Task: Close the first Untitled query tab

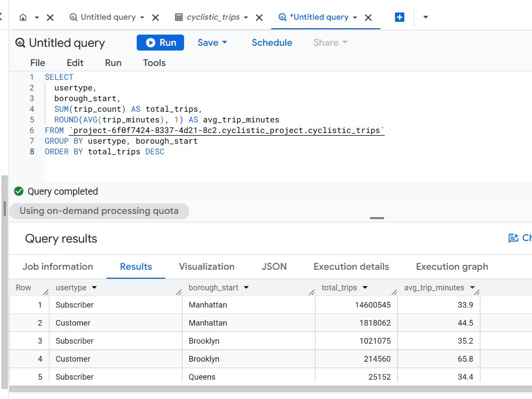Action: 155,18
